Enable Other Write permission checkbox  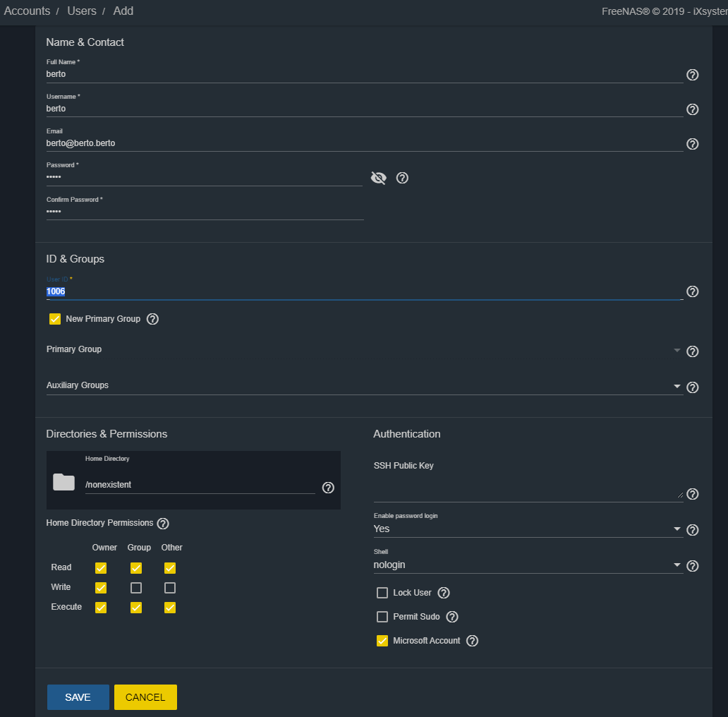click(x=170, y=588)
